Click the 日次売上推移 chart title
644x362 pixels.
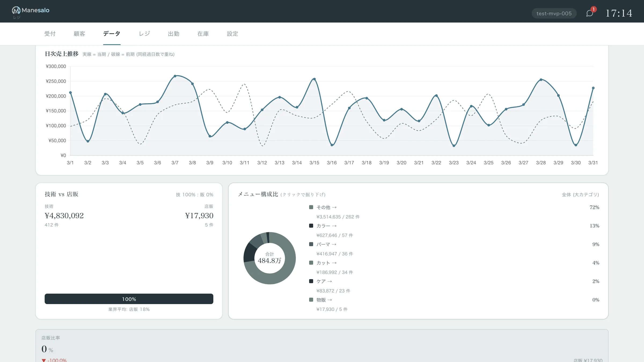pyautogui.click(x=62, y=54)
